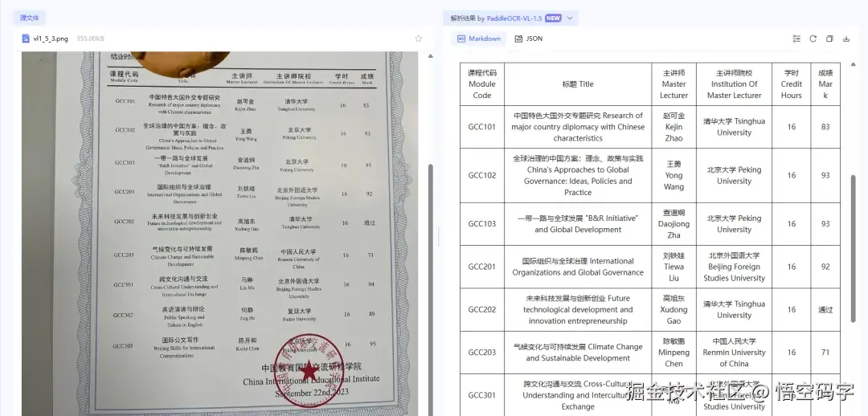Image resolution: width=868 pixels, height=416 pixels.
Task: Copy the parsed result with copy icon
Action: [x=829, y=39]
